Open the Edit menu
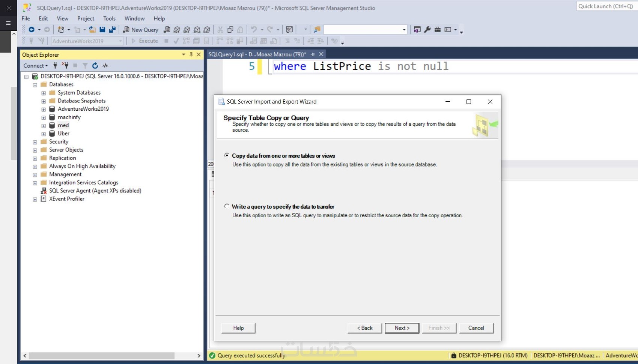 pyautogui.click(x=44, y=18)
